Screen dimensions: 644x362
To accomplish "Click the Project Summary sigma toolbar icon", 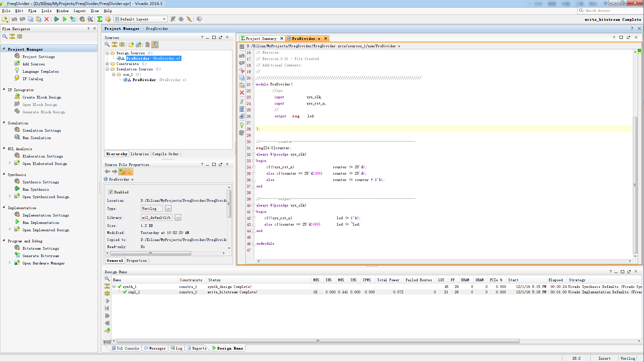I will [x=100, y=19].
